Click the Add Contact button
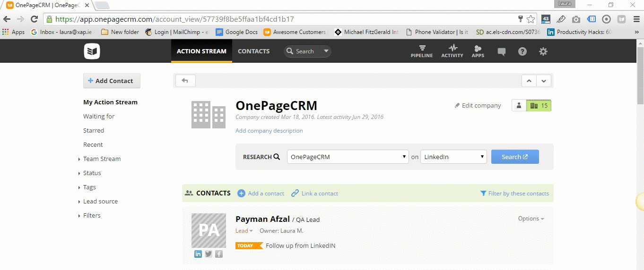 [x=112, y=81]
